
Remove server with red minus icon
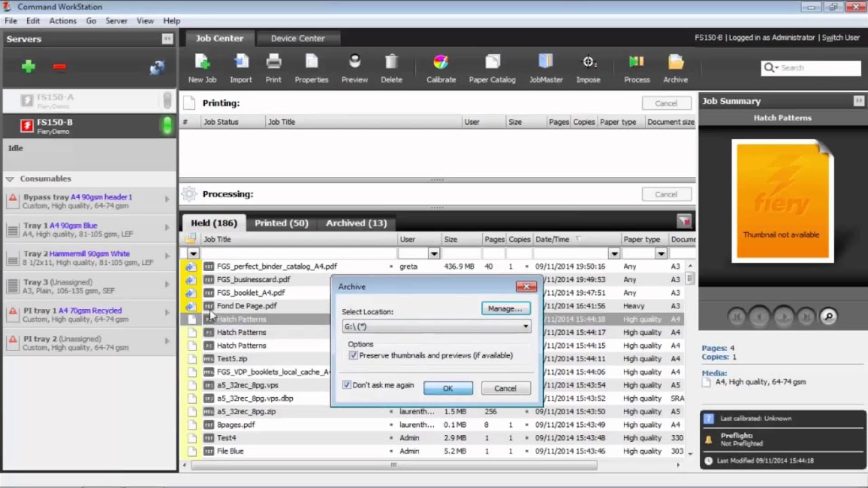[x=59, y=66]
